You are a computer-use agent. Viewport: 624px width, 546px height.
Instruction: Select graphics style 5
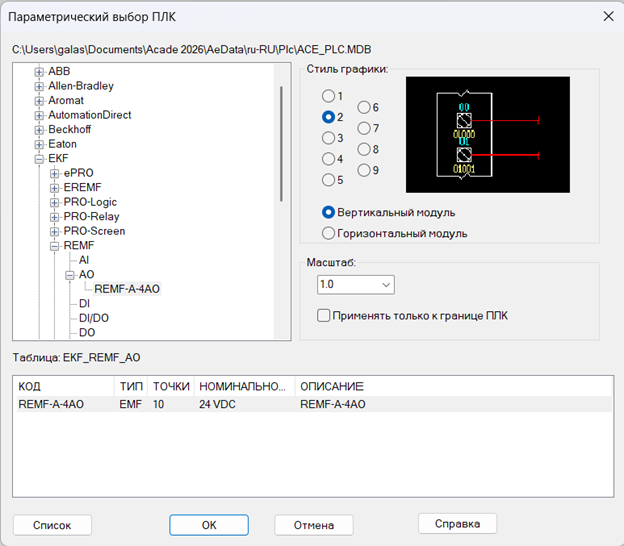pos(328,180)
